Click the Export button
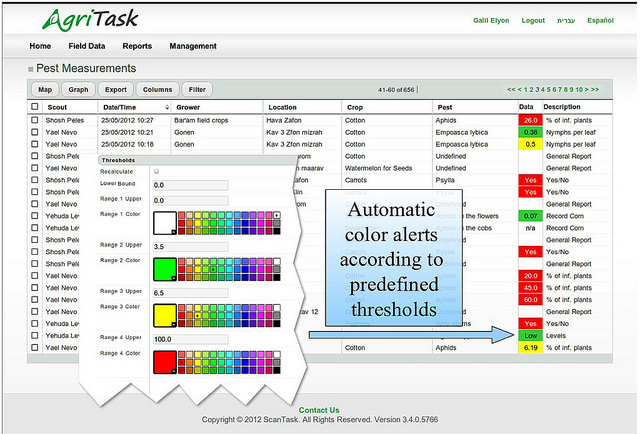The image size is (640, 434). pyautogui.click(x=115, y=90)
